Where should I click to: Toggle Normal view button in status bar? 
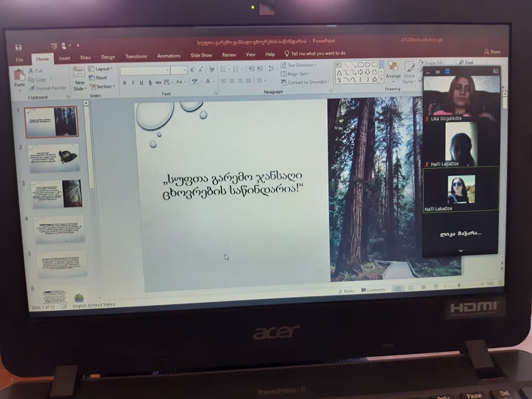pyautogui.click(x=398, y=288)
